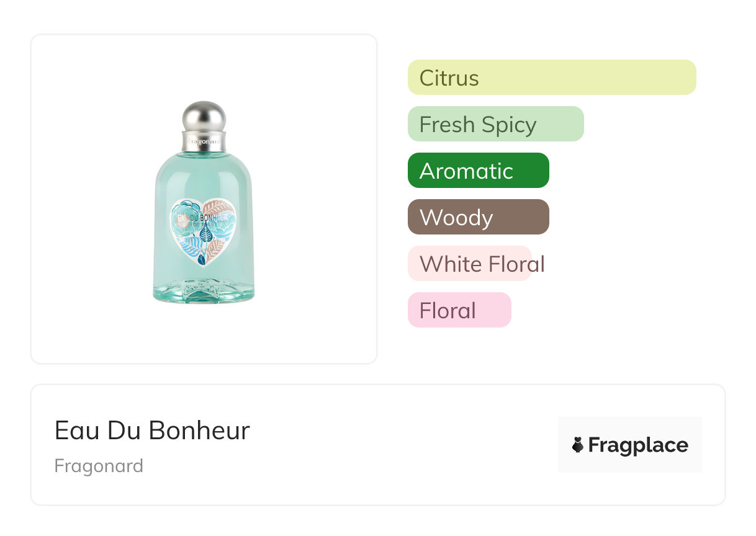Click the Fresh Spicy accord bar

pos(495,124)
